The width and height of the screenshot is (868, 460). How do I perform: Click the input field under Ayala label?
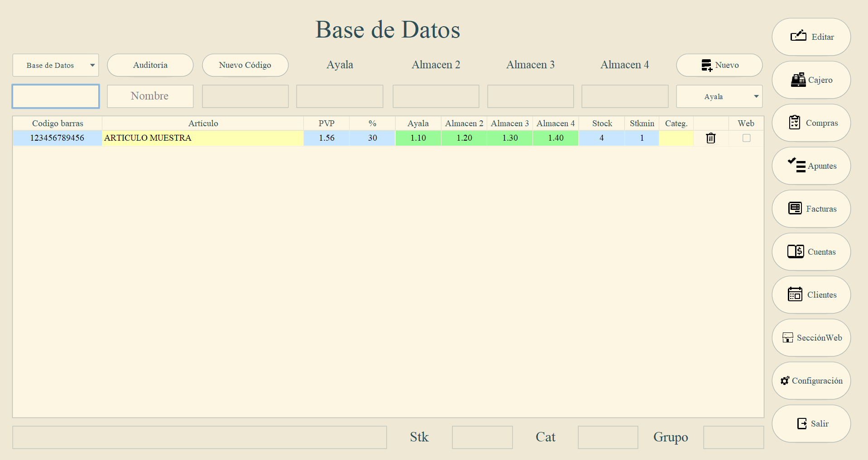(340, 96)
